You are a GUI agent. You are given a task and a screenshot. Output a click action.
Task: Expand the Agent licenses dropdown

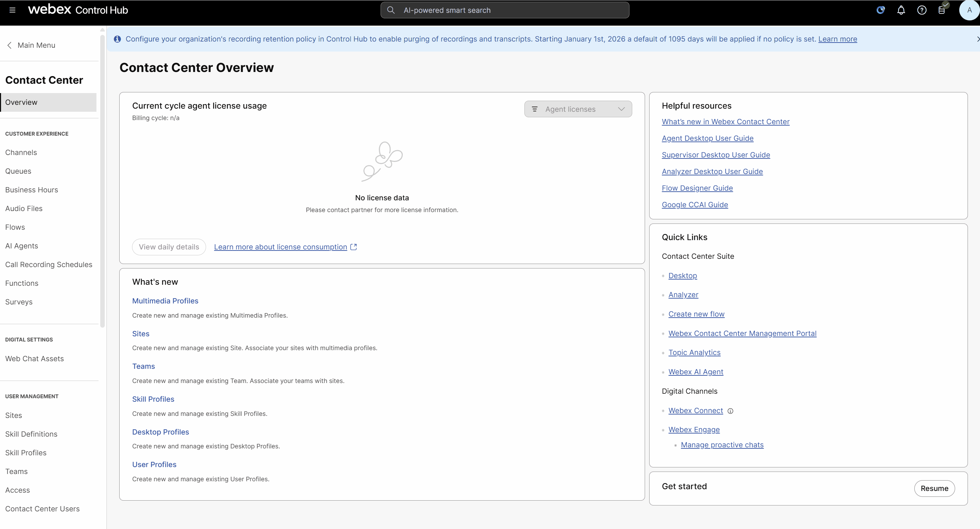point(578,109)
